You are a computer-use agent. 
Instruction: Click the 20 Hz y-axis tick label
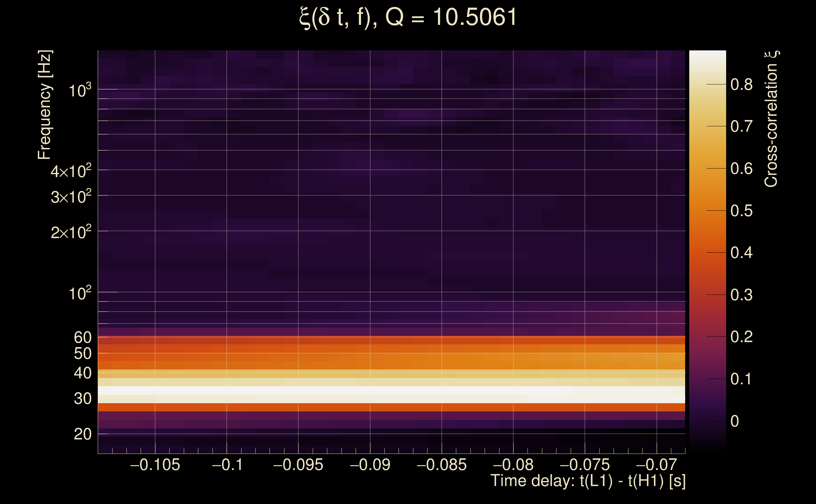point(82,434)
